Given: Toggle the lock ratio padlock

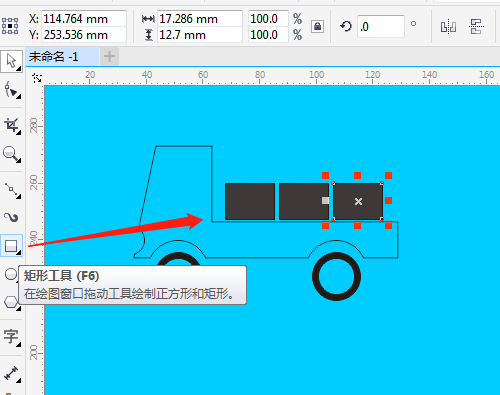Looking at the screenshot, I should [x=317, y=26].
